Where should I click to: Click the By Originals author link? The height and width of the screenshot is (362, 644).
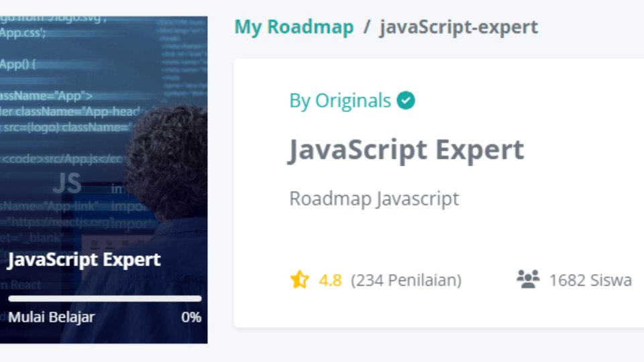[x=340, y=101]
